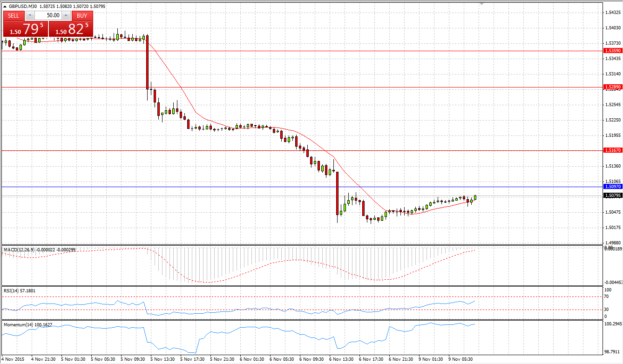This screenshot has height=364, width=623.
Task: Click the 1.53590 price level label
Action: point(612,50)
